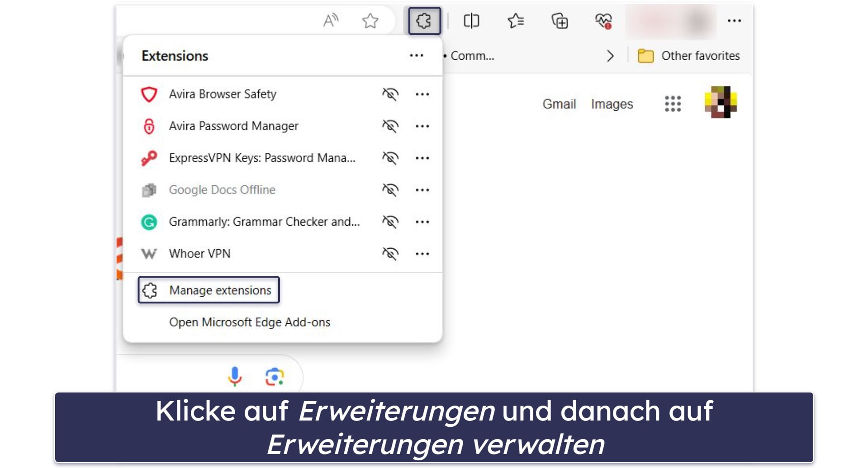Image resolution: width=868 pixels, height=468 pixels.
Task: Search by image with Google Lens icon
Action: (275, 377)
